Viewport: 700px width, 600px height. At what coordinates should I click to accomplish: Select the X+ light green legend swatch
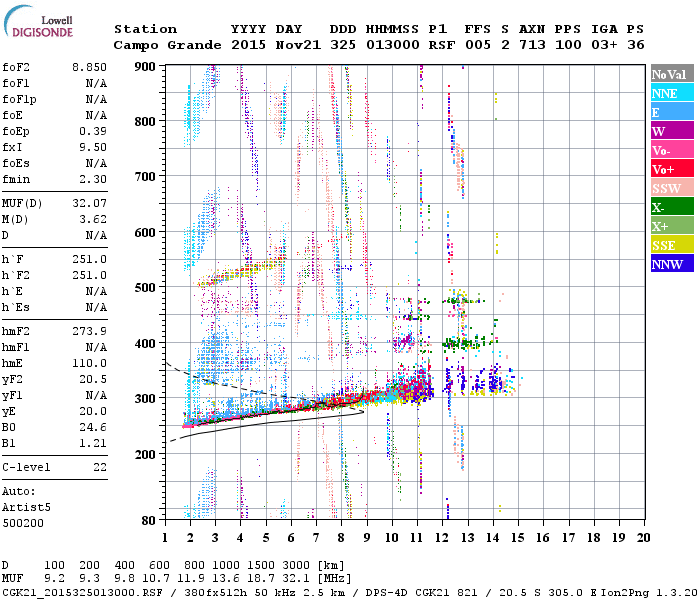coord(672,225)
